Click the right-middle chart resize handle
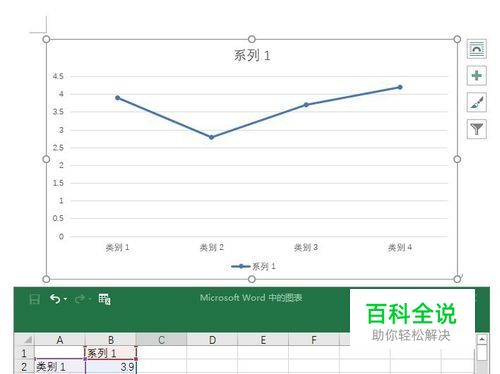Image resolution: width=500 pixels, height=374 pixels. pyautogui.click(x=457, y=159)
